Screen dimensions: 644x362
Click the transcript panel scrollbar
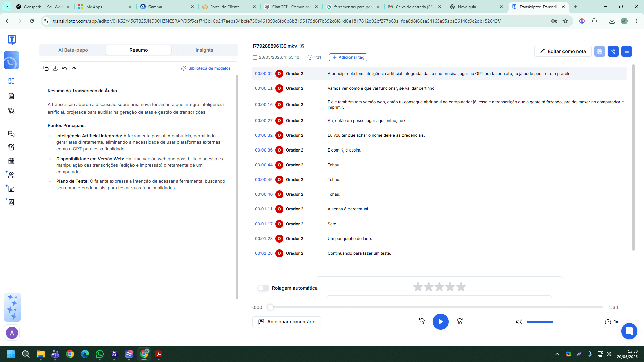[x=633, y=158]
